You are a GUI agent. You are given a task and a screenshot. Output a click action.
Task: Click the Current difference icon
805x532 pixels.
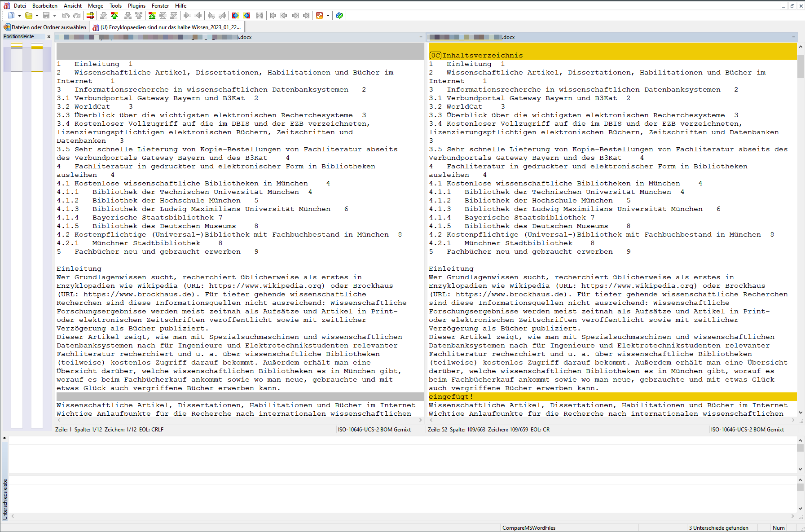(x=163, y=16)
